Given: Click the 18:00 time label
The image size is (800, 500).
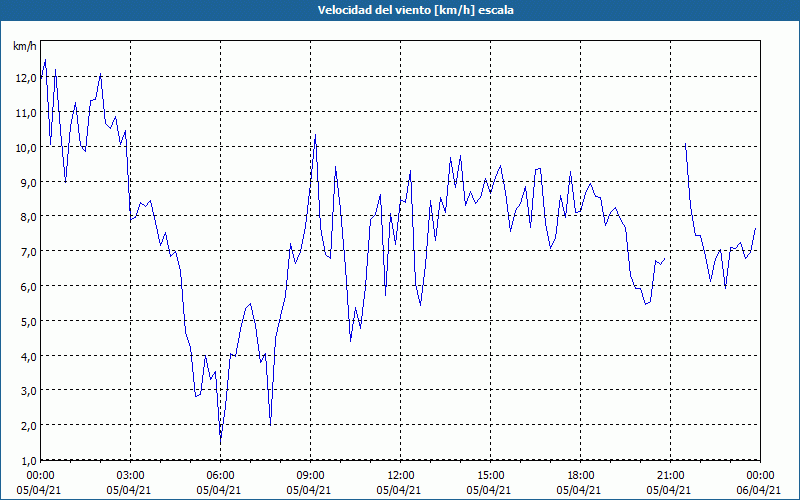Looking at the screenshot, I should (x=581, y=476).
